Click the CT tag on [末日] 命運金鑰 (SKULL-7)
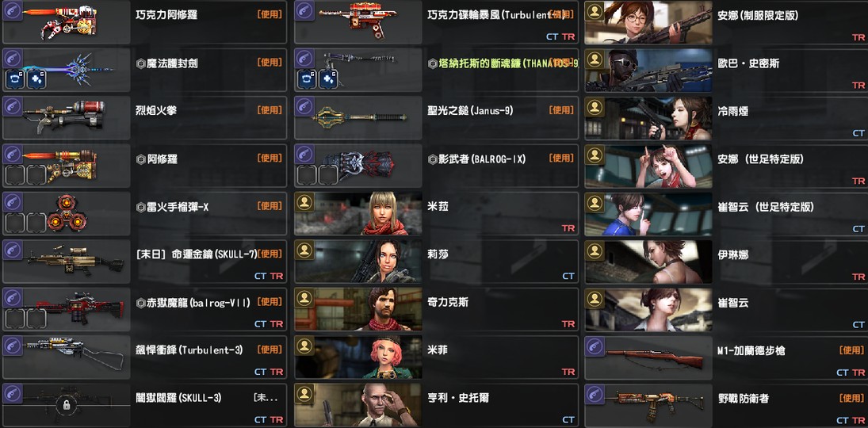This screenshot has width=868, height=428. coord(260,276)
